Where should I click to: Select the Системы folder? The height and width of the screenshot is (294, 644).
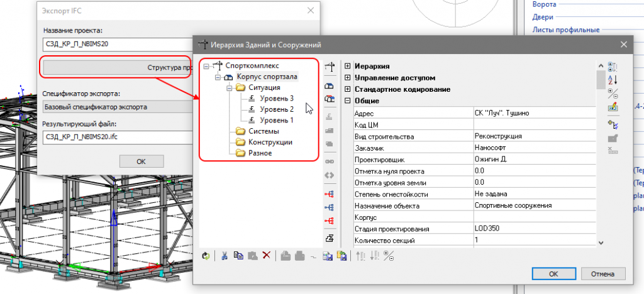click(x=264, y=131)
